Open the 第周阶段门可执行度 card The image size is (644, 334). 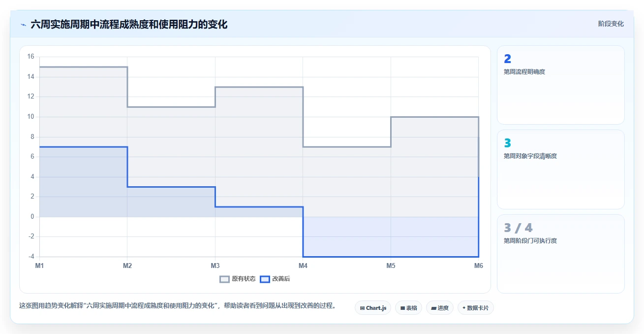tap(561, 254)
